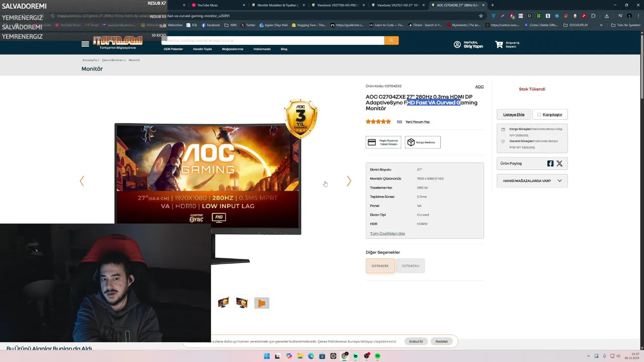Select second monitor thumbnail next to video thumbnail
Image resolution: width=644 pixels, height=362 pixels.
pos(242,303)
